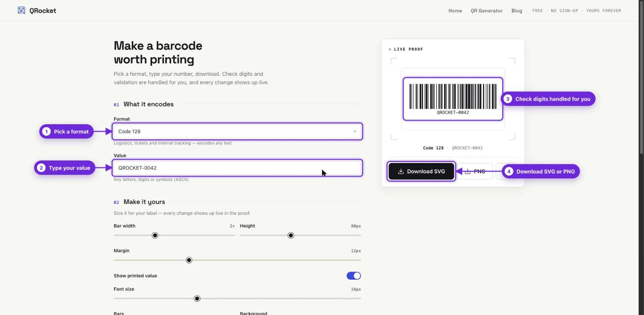
Task: Click the "Make it yours" section heading
Action: [x=144, y=202]
